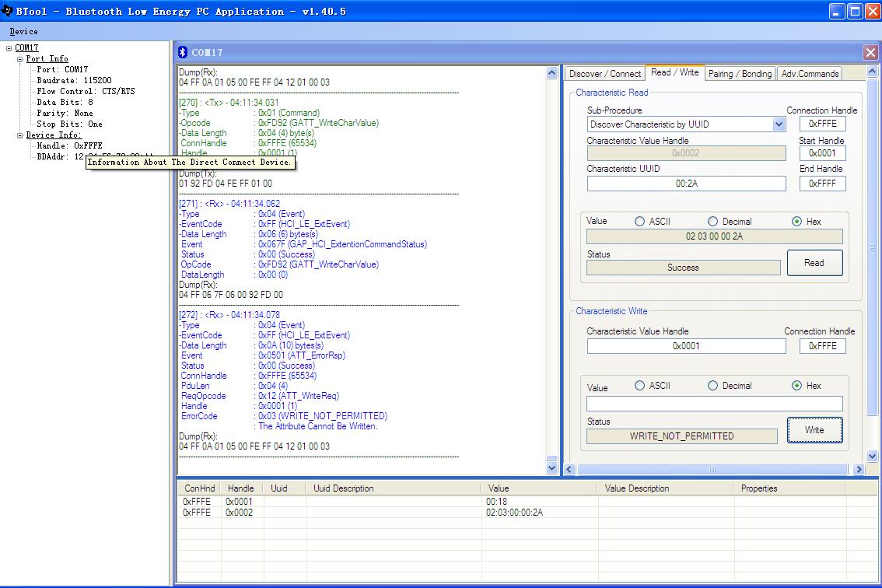
Task: Select Hex for Characteristic Read value
Action: (x=796, y=222)
